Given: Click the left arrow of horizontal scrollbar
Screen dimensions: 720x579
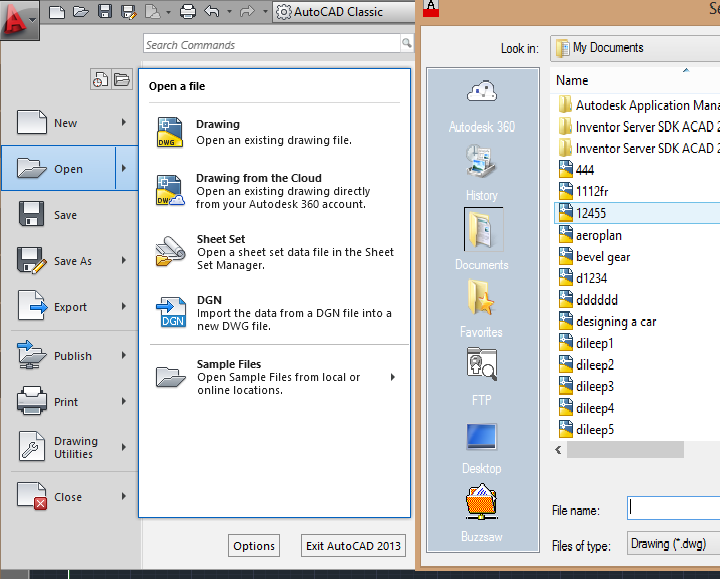Looking at the screenshot, I should (x=558, y=450).
